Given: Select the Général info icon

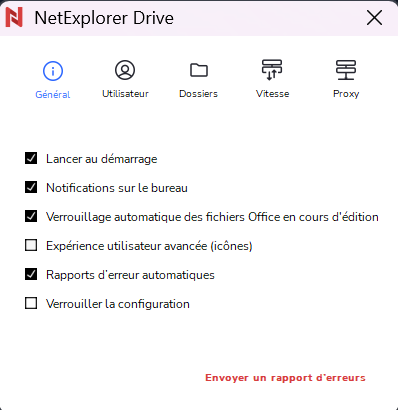Looking at the screenshot, I should click(x=53, y=71).
